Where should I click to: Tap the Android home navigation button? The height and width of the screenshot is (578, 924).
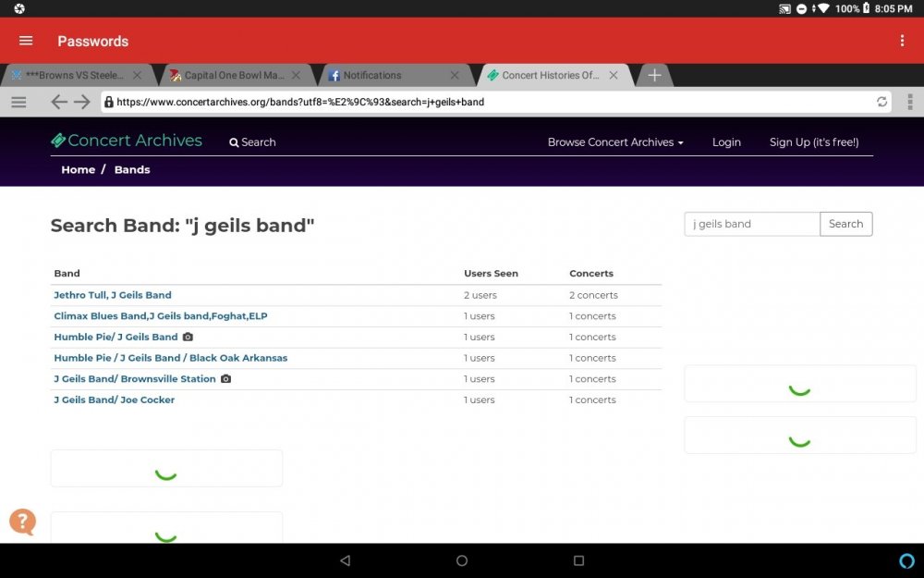[x=462, y=560]
